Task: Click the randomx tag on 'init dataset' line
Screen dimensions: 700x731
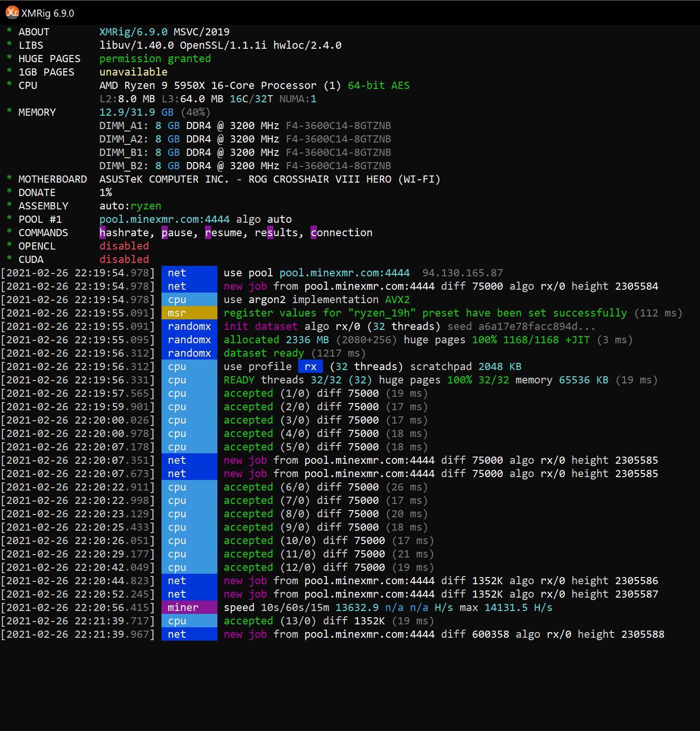Action: pos(189,326)
